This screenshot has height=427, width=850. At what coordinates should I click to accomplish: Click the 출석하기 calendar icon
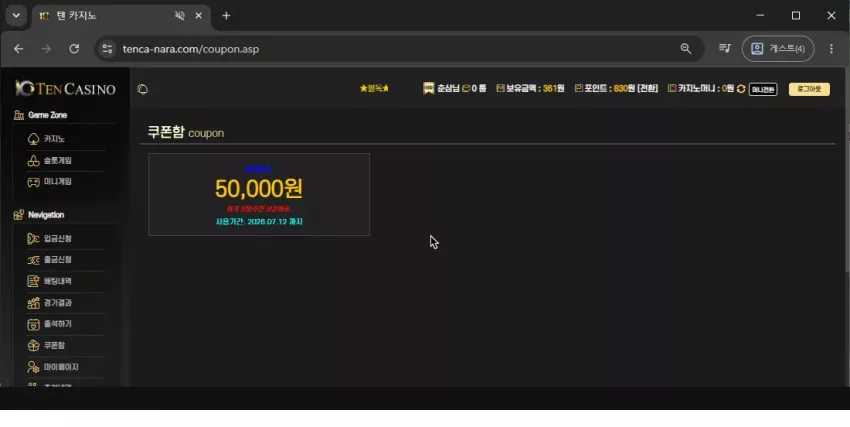click(33, 324)
